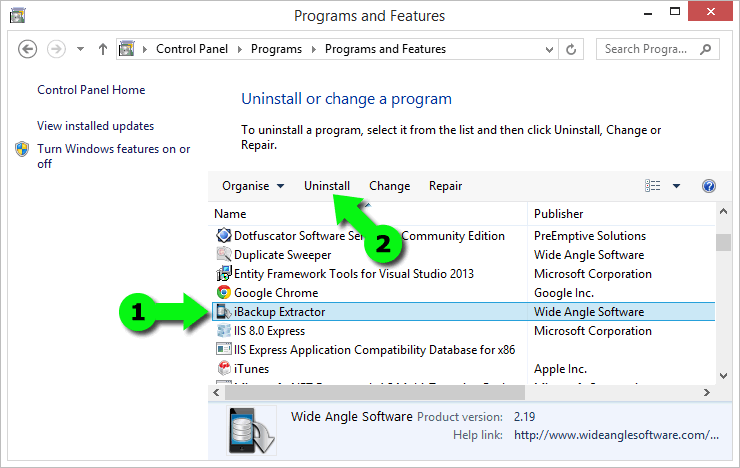Click the vertical scrollbar thumb
Screen dimensions: 740x468
723,242
